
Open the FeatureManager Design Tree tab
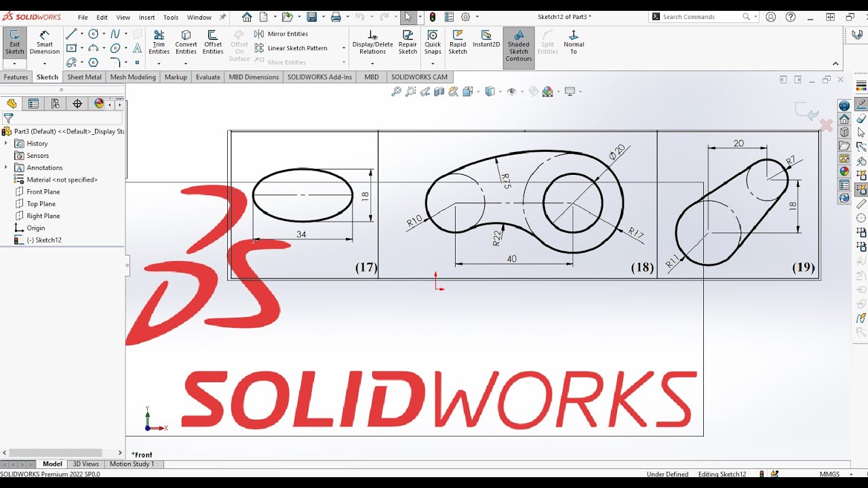point(12,104)
